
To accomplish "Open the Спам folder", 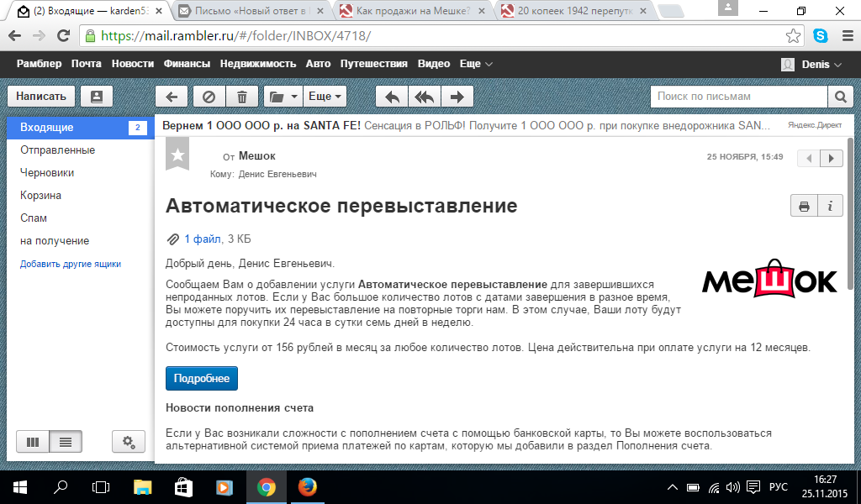I will tap(34, 218).
